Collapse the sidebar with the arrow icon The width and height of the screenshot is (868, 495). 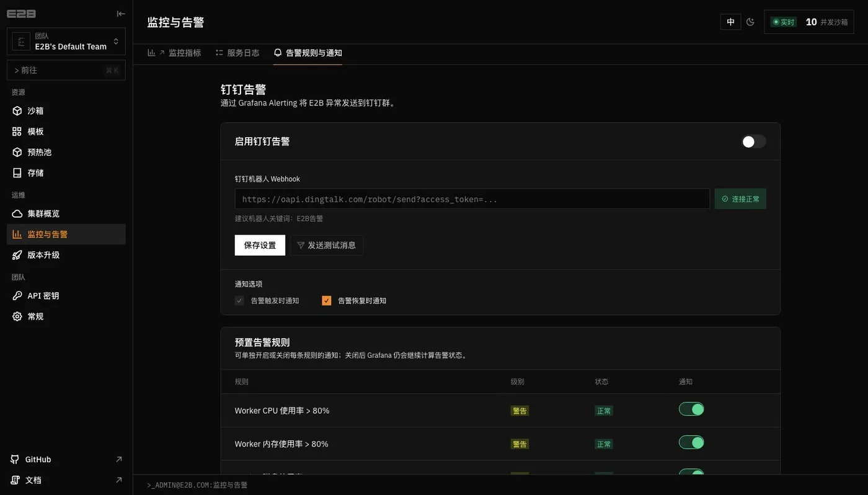click(121, 14)
